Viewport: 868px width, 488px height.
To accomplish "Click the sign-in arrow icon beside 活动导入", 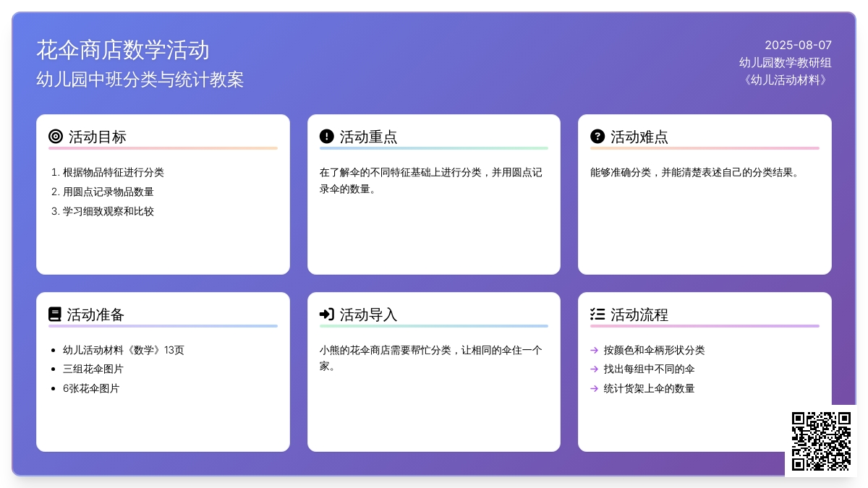I will (x=327, y=314).
